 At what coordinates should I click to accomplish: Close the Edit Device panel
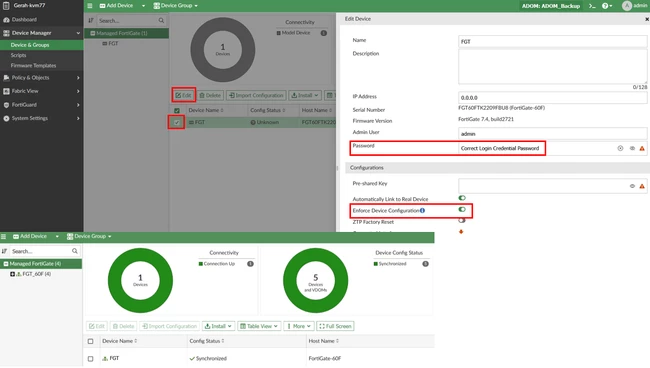(x=647, y=19)
